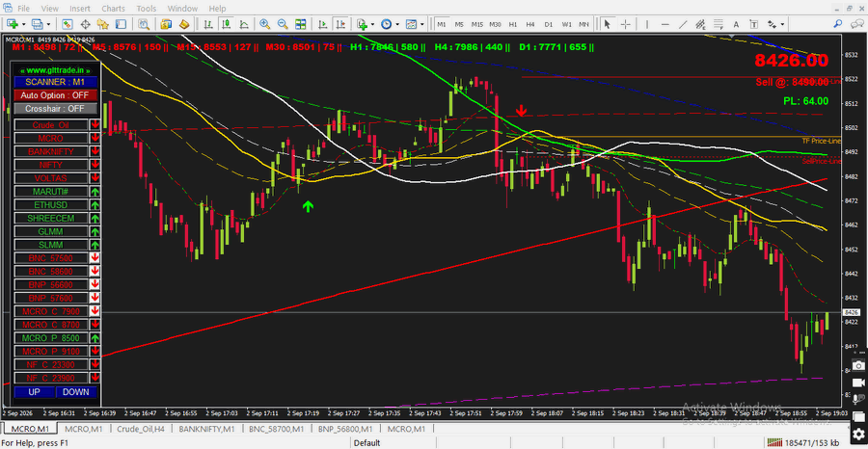
Task: Switch to the BANKNIFTY,M1 chart tab
Action: click(207, 429)
